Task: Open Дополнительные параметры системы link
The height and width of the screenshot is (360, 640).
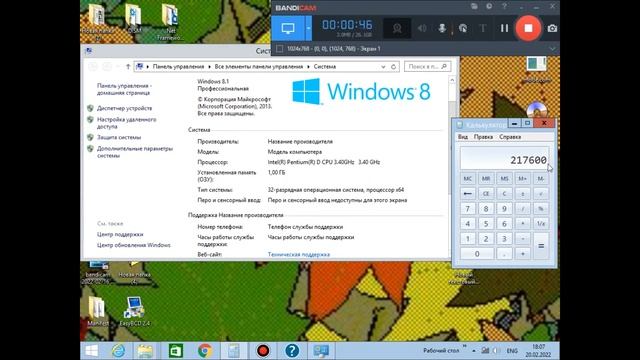Action: click(135, 152)
